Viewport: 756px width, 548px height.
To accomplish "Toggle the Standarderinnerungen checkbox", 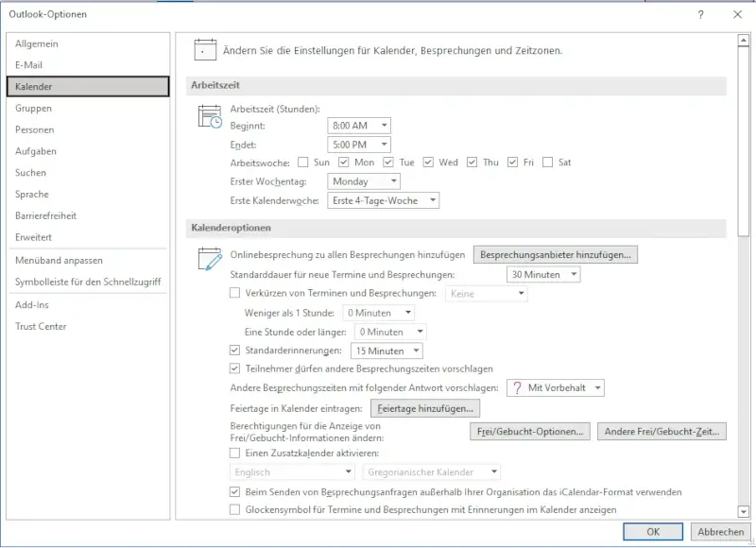I will click(x=236, y=351).
